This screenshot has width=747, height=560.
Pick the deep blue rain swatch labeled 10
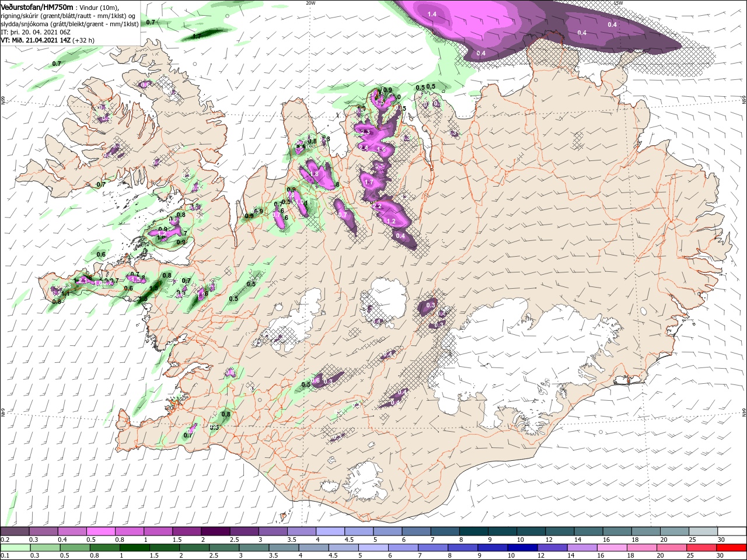click(x=522, y=547)
